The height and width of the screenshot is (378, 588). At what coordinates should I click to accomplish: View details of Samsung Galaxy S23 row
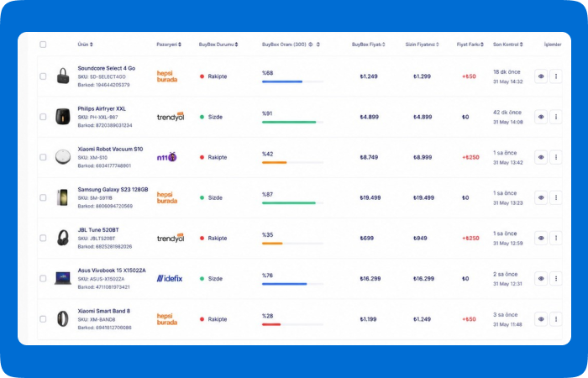(541, 197)
